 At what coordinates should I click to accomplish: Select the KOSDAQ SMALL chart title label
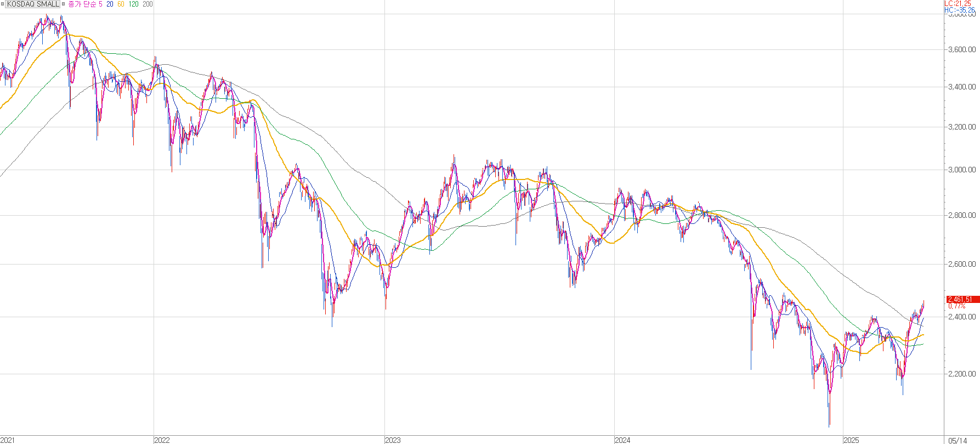(x=32, y=4)
